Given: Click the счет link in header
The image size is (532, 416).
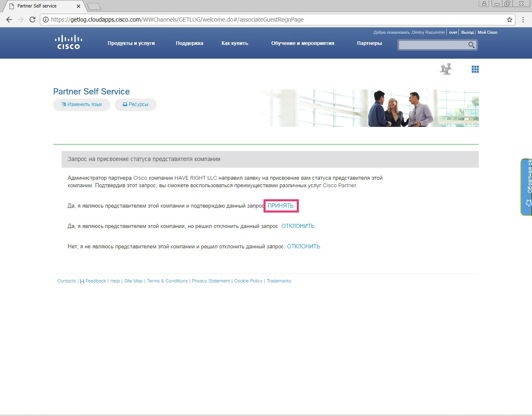Looking at the screenshot, I should 453,32.
